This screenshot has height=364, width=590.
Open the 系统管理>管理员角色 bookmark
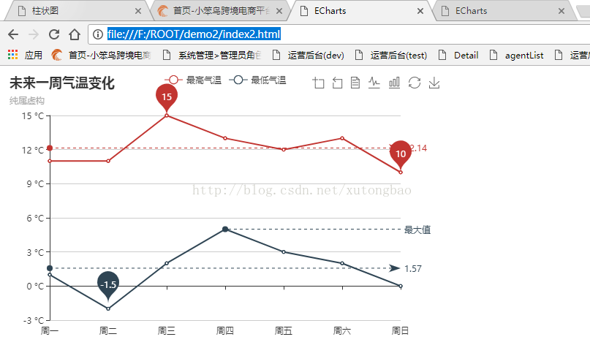212,56
